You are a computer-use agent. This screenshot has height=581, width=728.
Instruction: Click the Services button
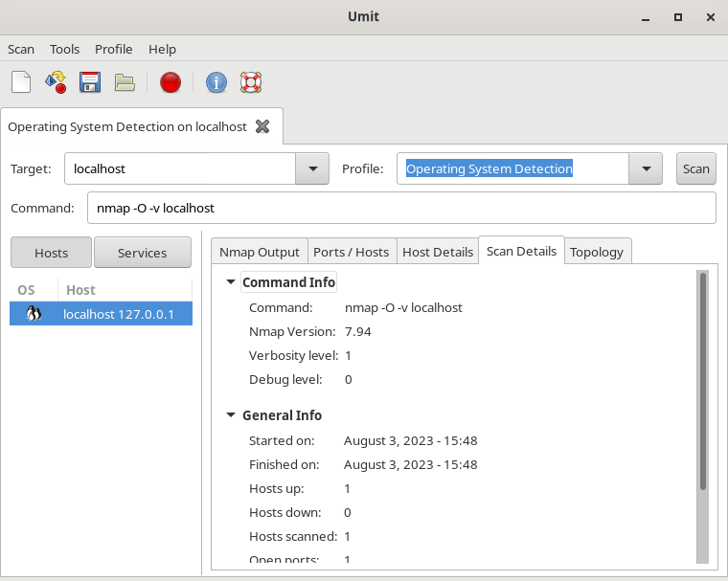click(x=143, y=253)
